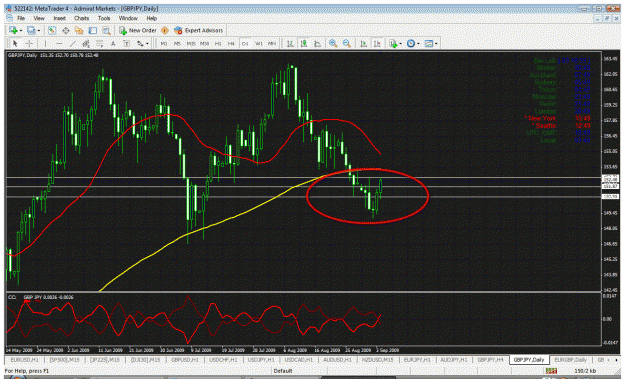625x379 pixels.
Task: Switch timeframe to H4
Action: pos(231,43)
